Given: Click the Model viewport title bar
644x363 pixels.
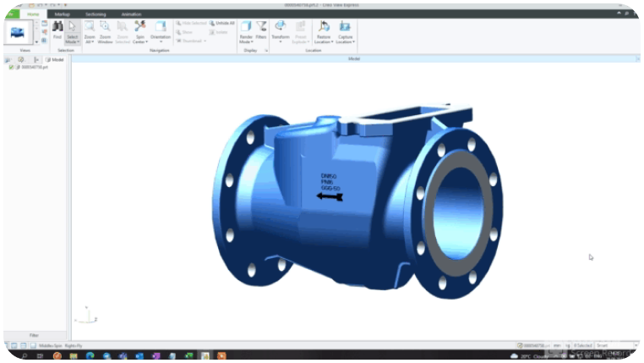Looking at the screenshot, I should click(354, 59).
